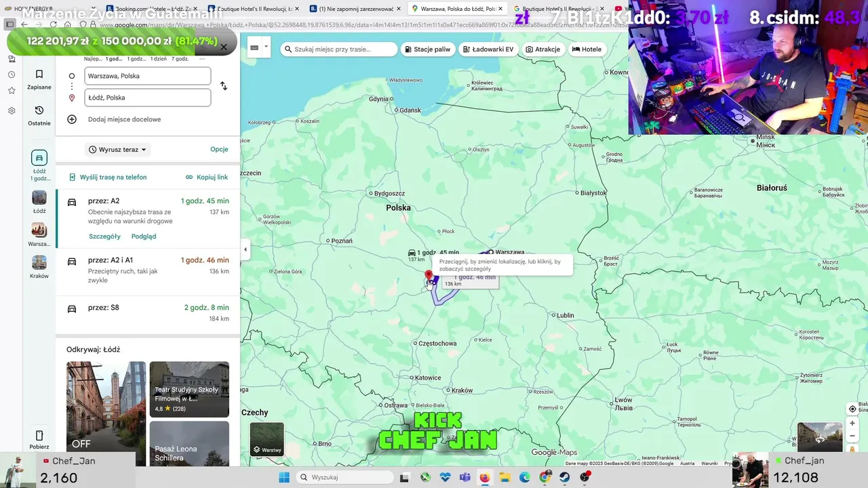The height and width of the screenshot is (488, 868).
Task: Close the Warszawa do Łódź Maps tab
Action: (500, 9)
